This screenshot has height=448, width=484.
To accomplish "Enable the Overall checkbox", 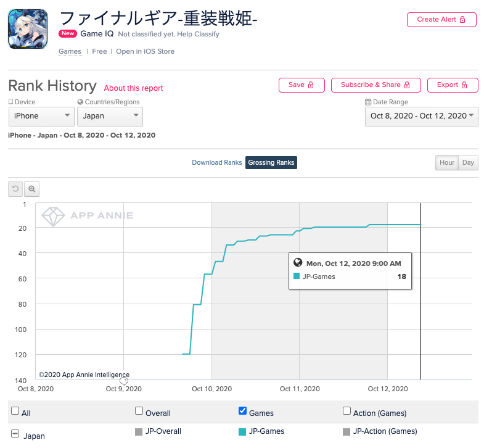I will click(x=139, y=410).
